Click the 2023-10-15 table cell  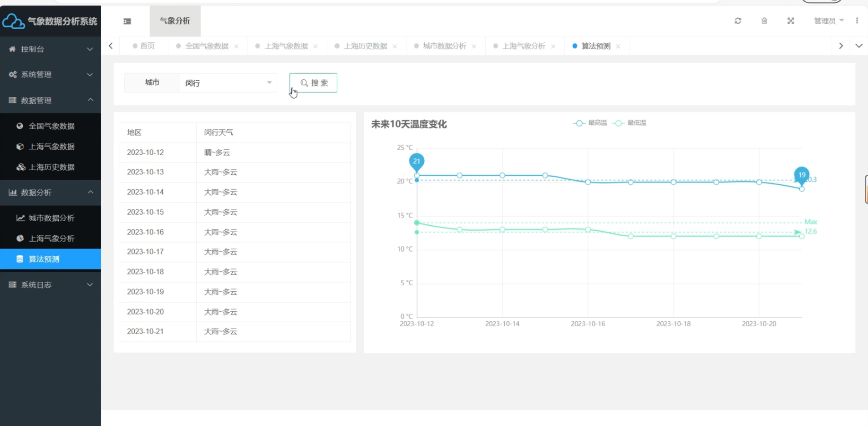tap(157, 212)
